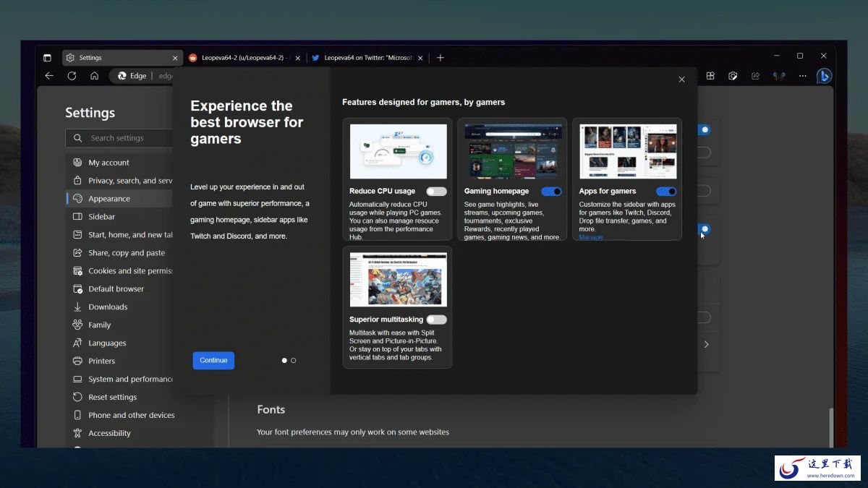
Task: Close the gamer features dialog
Action: click(x=681, y=80)
